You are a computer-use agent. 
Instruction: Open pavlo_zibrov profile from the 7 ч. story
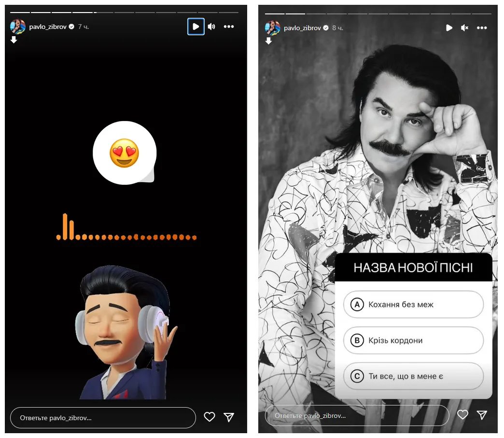click(x=48, y=27)
